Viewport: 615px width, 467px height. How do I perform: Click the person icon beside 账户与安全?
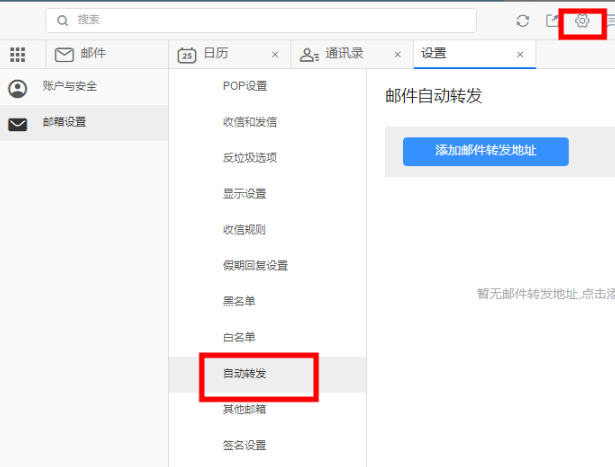17,87
